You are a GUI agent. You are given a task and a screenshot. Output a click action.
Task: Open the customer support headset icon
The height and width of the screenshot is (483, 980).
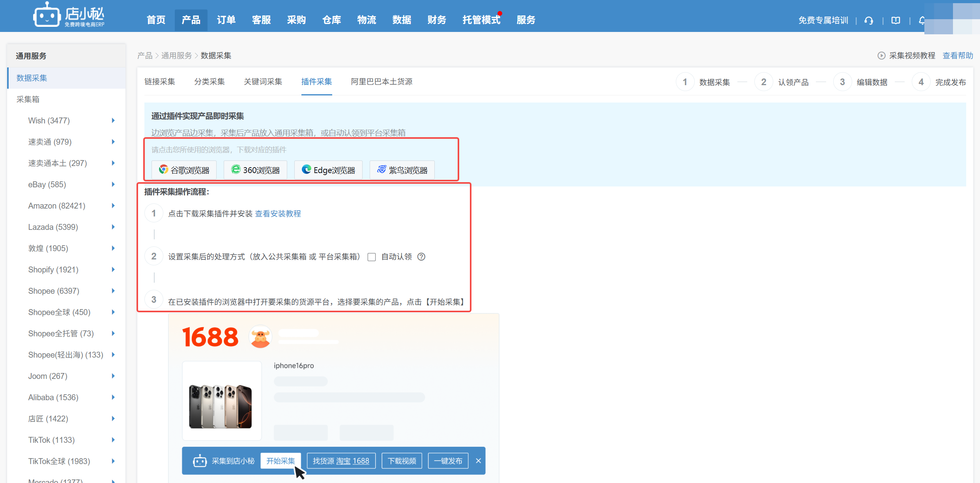pos(869,21)
